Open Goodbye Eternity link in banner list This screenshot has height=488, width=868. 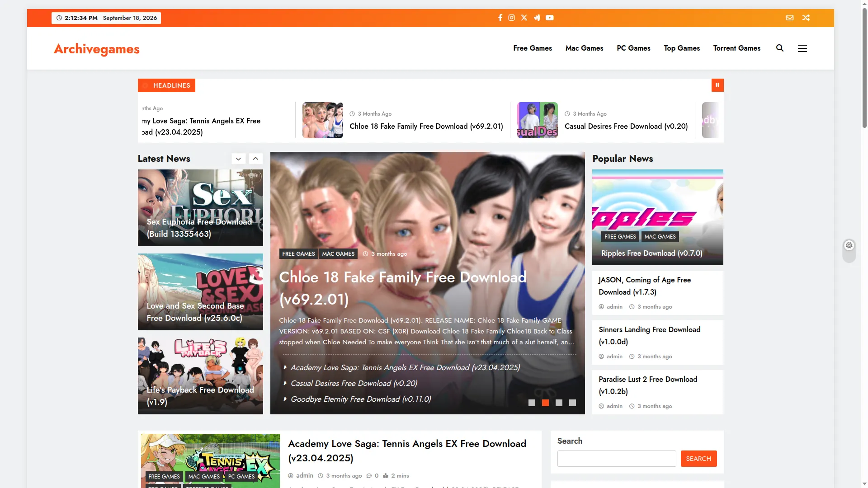pyautogui.click(x=361, y=399)
